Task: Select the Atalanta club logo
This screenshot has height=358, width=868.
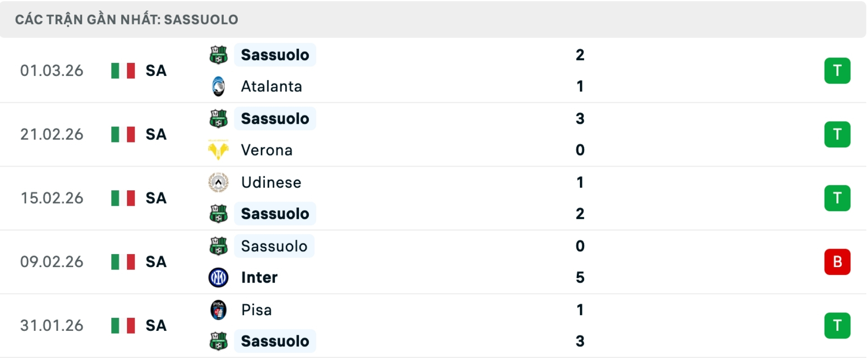Action: click(x=219, y=86)
